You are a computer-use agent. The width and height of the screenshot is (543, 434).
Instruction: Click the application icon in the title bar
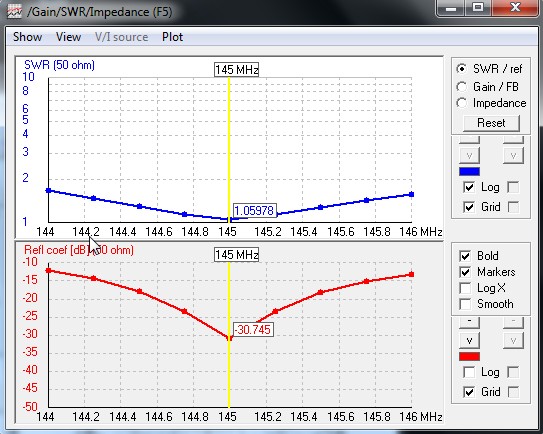click(x=14, y=12)
